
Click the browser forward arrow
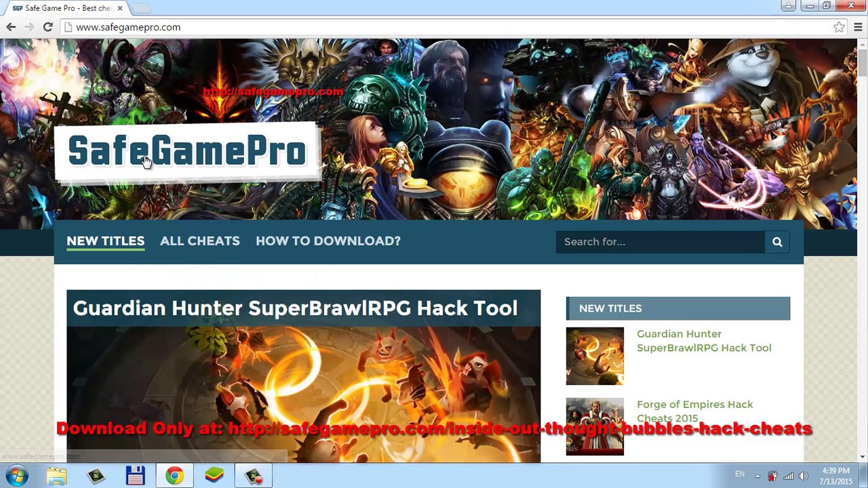pos(29,27)
